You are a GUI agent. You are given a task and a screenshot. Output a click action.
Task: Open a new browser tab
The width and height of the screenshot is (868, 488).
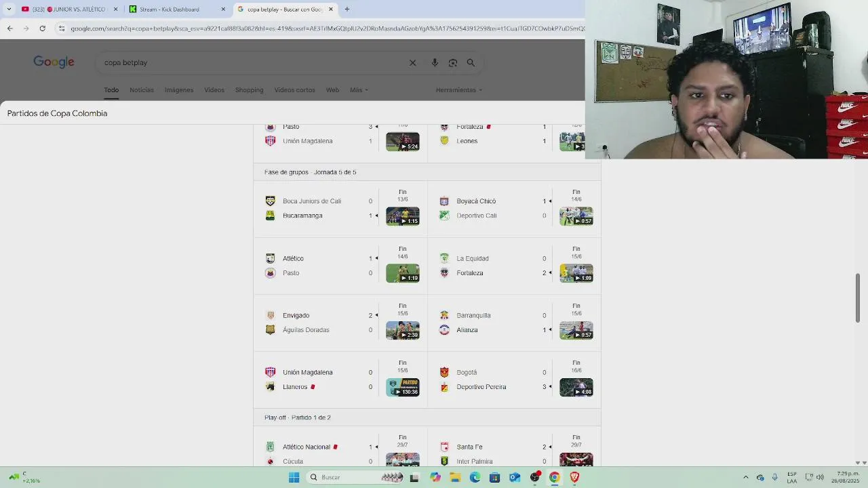347,9
